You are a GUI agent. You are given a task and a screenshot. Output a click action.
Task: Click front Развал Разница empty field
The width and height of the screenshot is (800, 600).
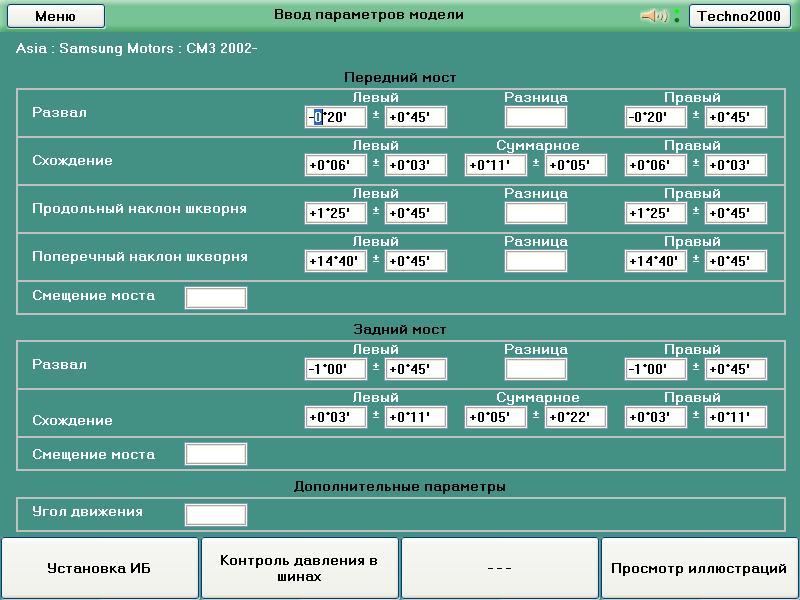pos(536,117)
